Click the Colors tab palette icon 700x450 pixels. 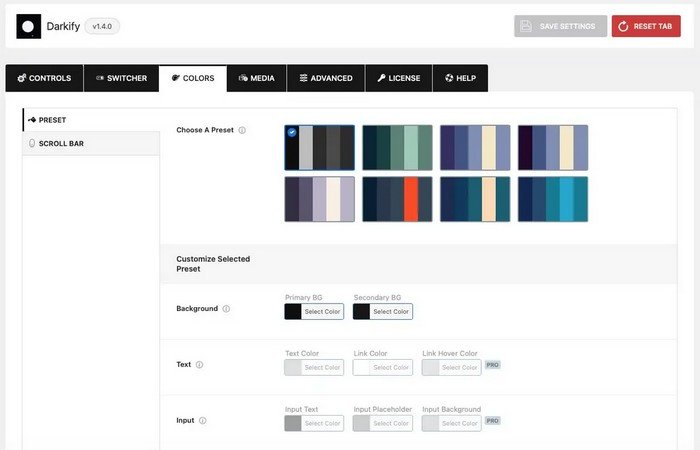pos(176,78)
